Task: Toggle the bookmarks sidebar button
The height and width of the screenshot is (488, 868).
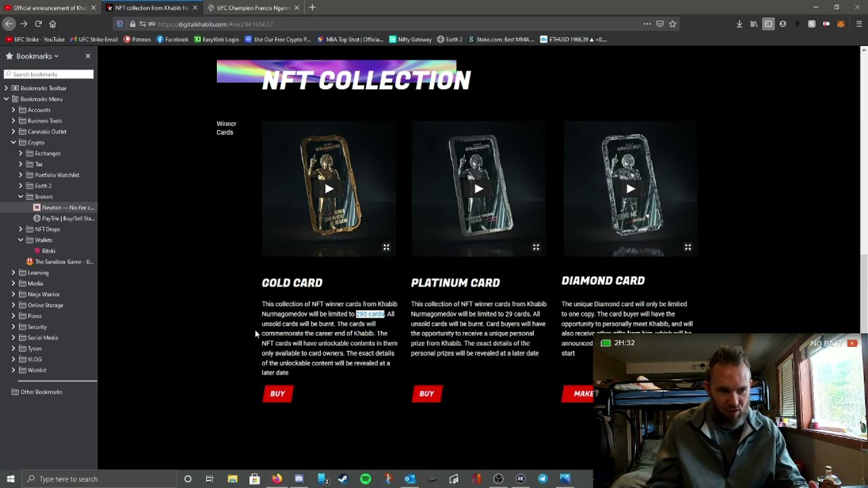Action: tap(768, 24)
